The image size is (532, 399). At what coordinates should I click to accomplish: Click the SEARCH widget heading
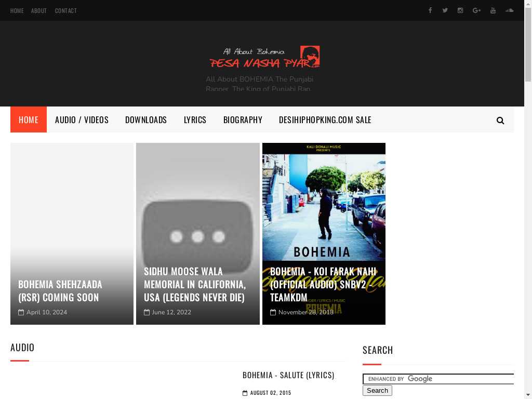(378, 350)
